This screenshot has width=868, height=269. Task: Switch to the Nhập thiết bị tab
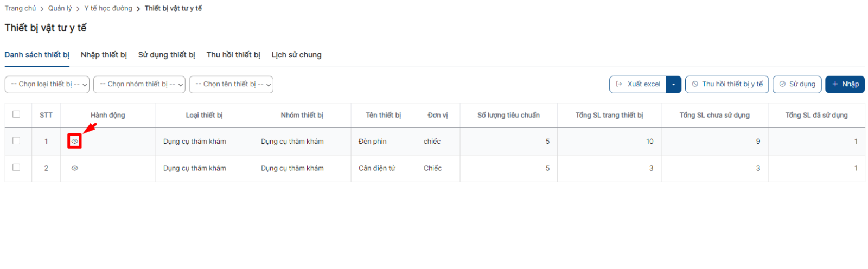[x=104, y=55]
